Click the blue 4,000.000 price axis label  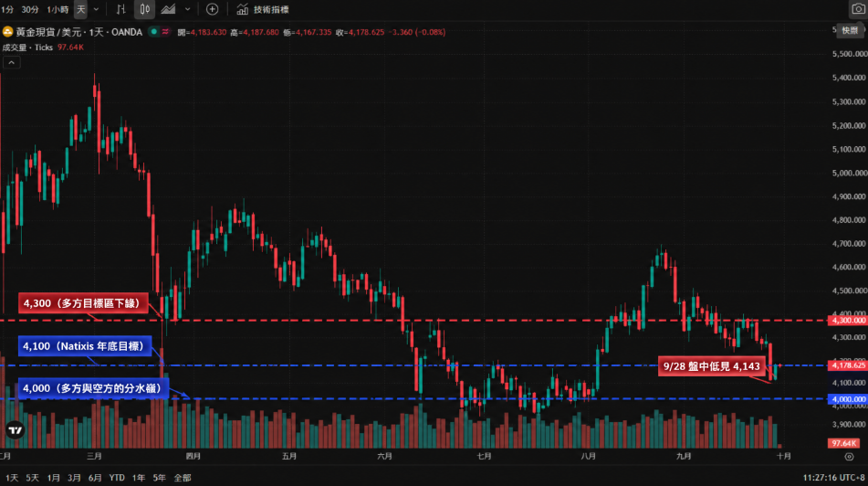[x=847, y=399]
